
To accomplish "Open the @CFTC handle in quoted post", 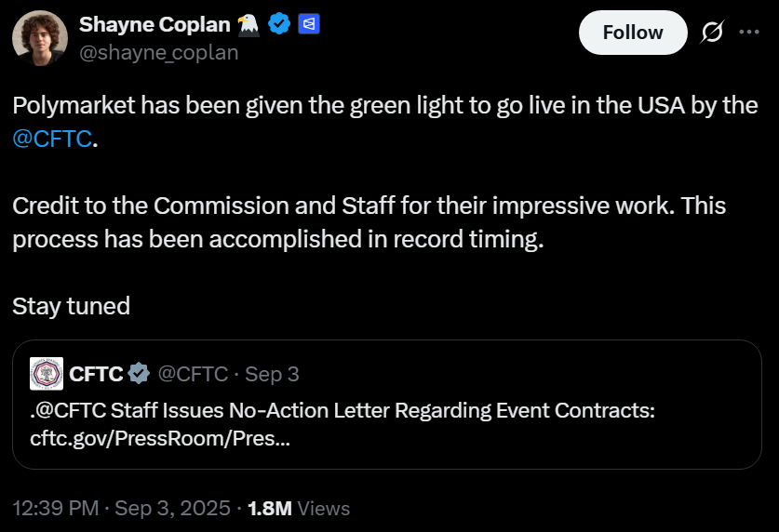I will pos(193,374).
